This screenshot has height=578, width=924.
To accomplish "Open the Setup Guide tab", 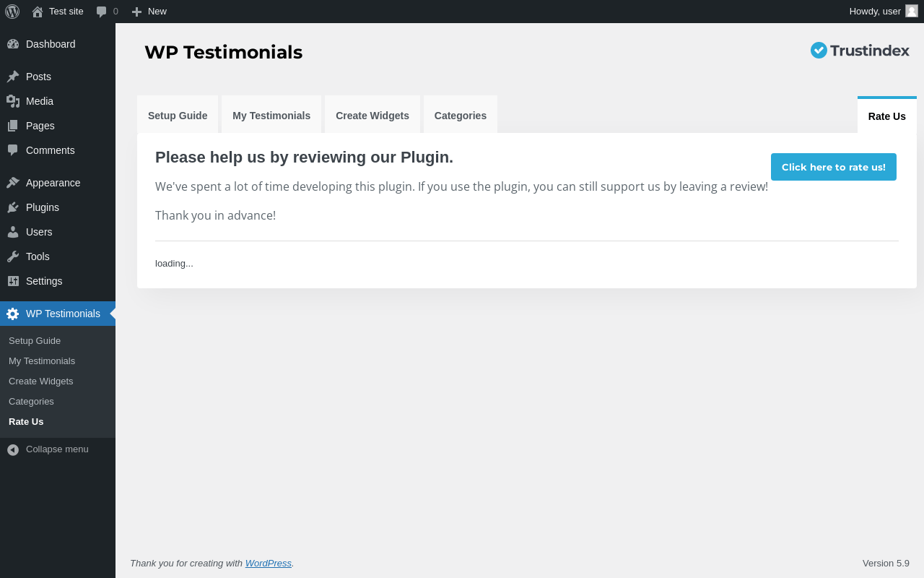I will pyautogui.click(x=178, y=115).
